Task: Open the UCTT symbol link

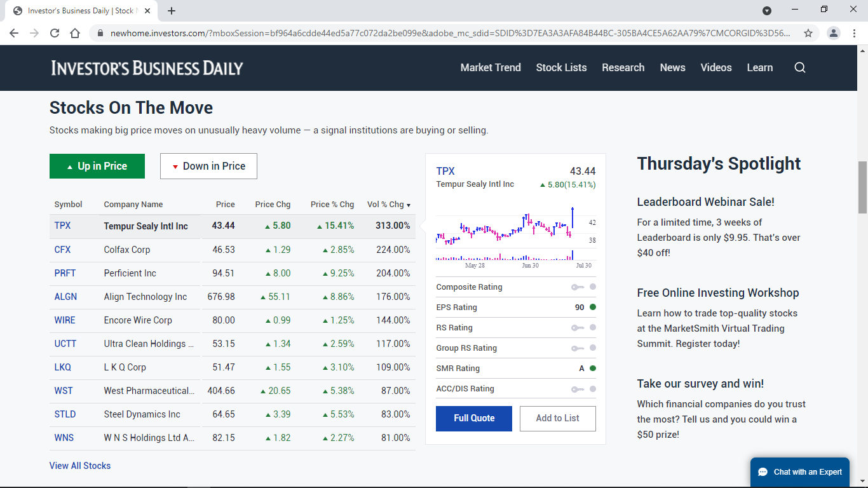Action: coord(65,344)
